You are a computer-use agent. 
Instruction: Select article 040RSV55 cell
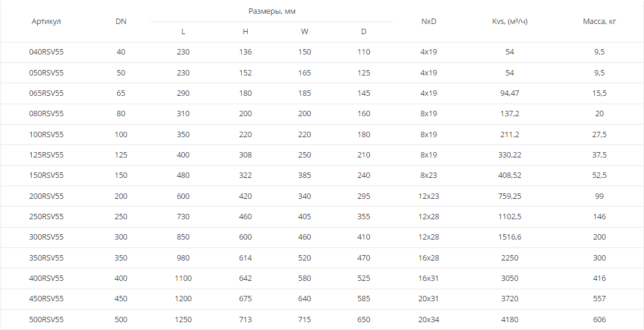[x=47, y=52]
